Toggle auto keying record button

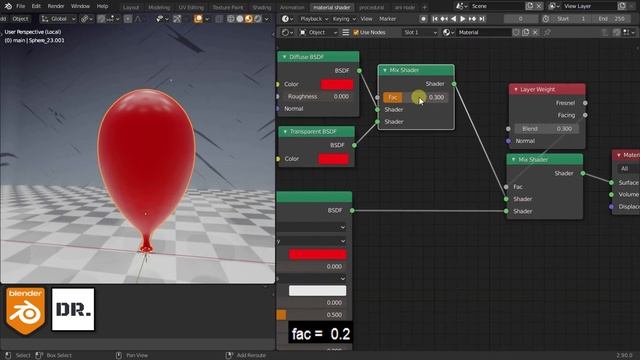pos(423,19)
